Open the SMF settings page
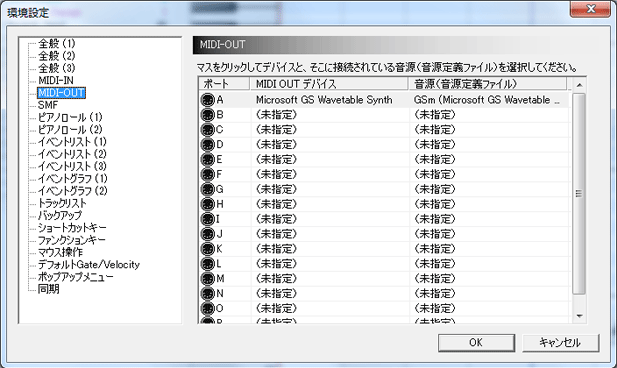 pyautogui.click(x=48, y=105)
